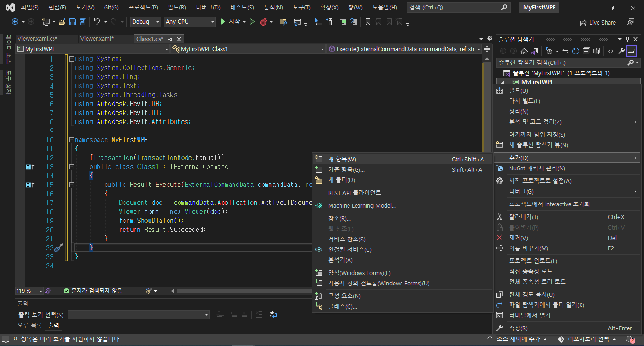Click Collapse All icon in Solution Explorer
The width and height of the screenshot is (644, 346).
pyautogui.click(x=586, y=51)
